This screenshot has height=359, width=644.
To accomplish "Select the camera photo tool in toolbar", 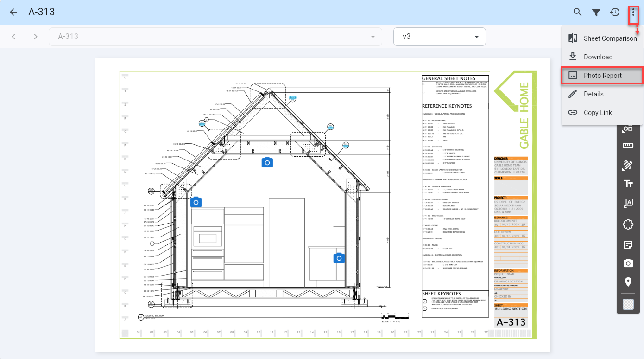I will tap(628, 263).
